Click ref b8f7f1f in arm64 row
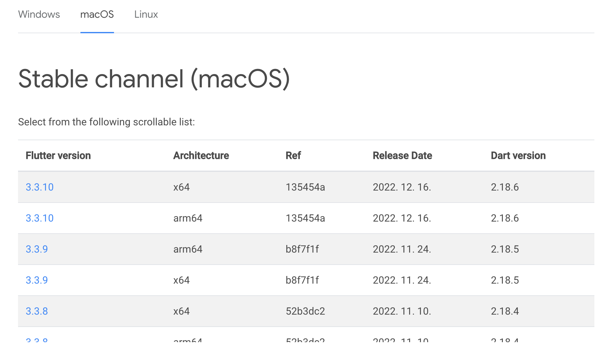 point(302,249)
